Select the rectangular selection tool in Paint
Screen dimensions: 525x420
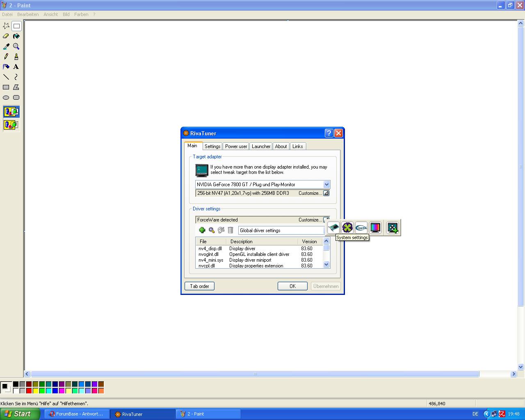[x=16, y=26]
